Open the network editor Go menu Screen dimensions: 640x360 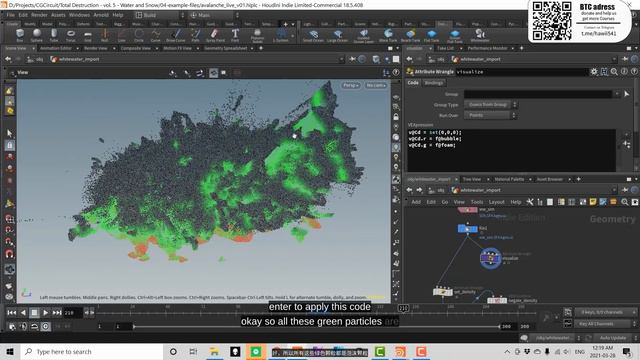point(444,202)
